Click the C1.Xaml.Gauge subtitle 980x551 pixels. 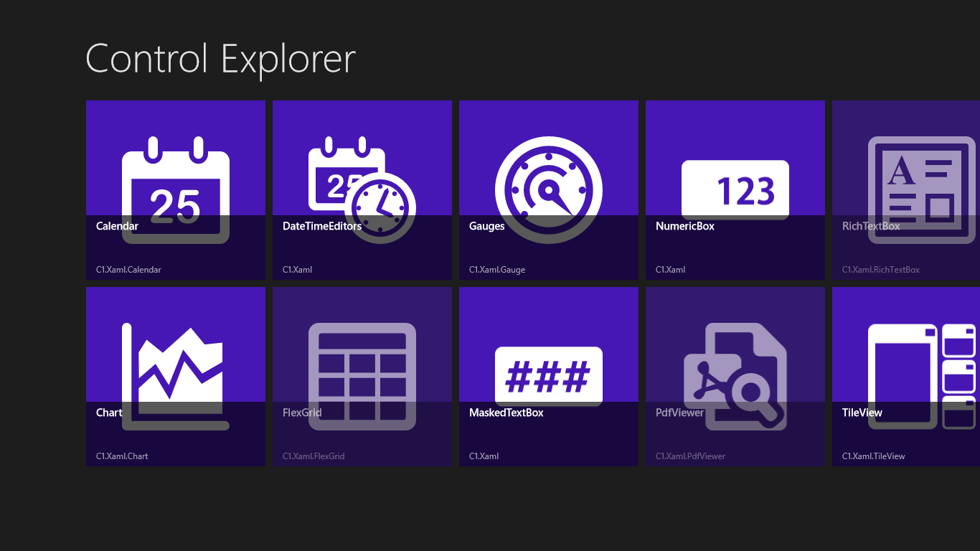point(497,270)
